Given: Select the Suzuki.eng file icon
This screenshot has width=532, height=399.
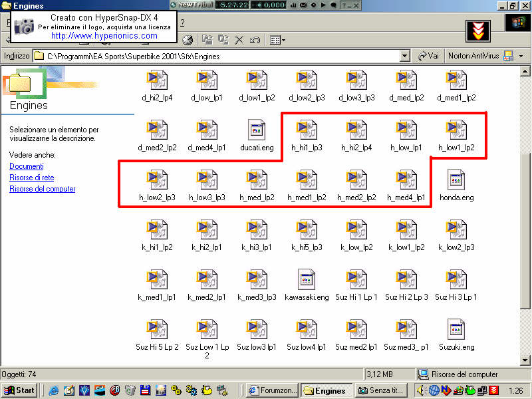Looking at the screenshot, I should 456,329.
